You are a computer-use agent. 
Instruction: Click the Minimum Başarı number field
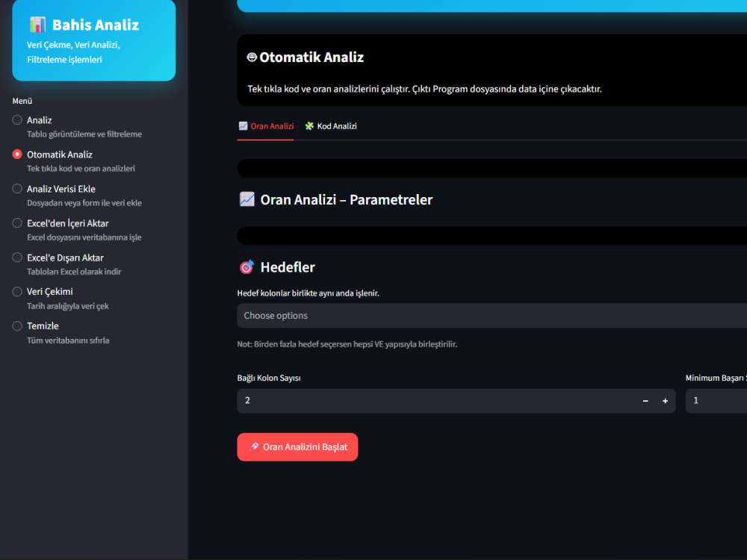pos(716,401)
